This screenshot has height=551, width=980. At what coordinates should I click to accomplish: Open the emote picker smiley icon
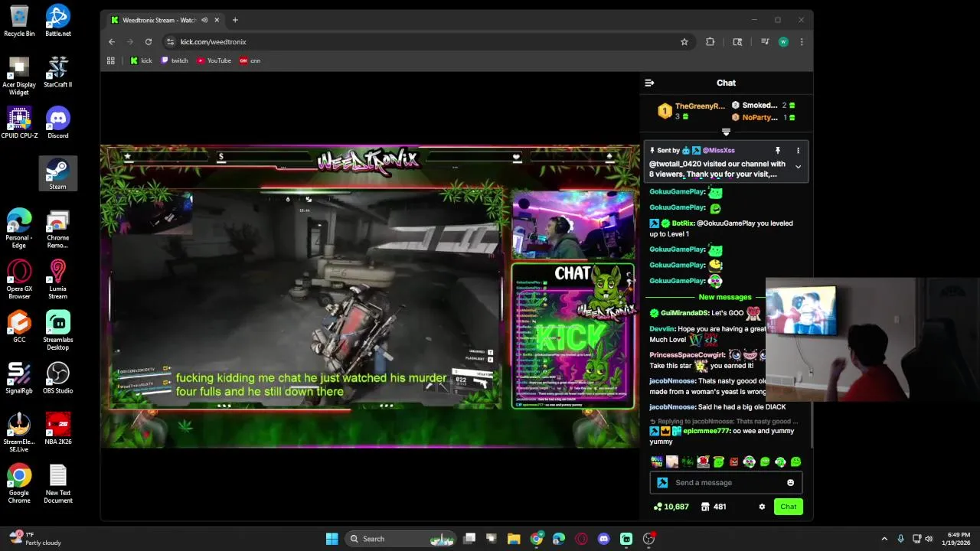point(791,483)
